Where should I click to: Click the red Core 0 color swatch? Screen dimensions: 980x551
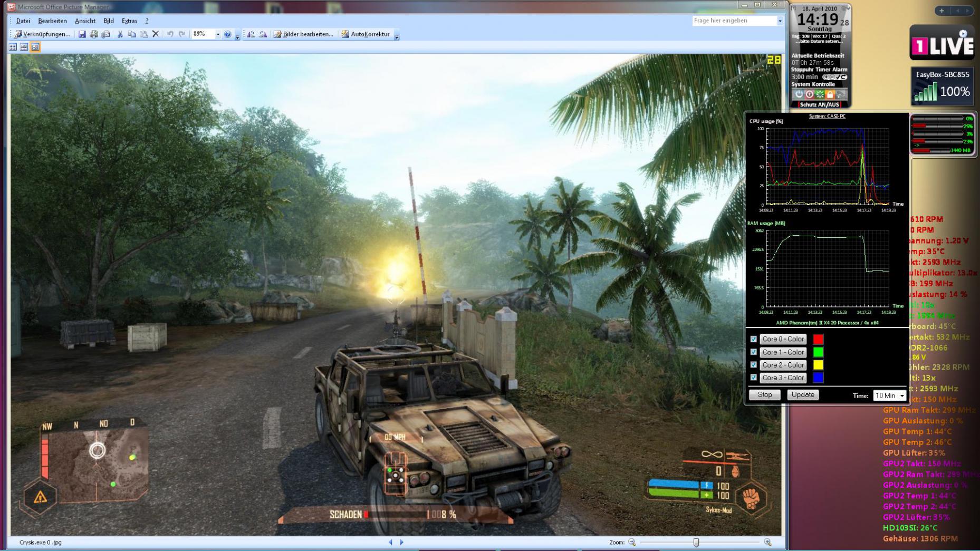point(818,339)
